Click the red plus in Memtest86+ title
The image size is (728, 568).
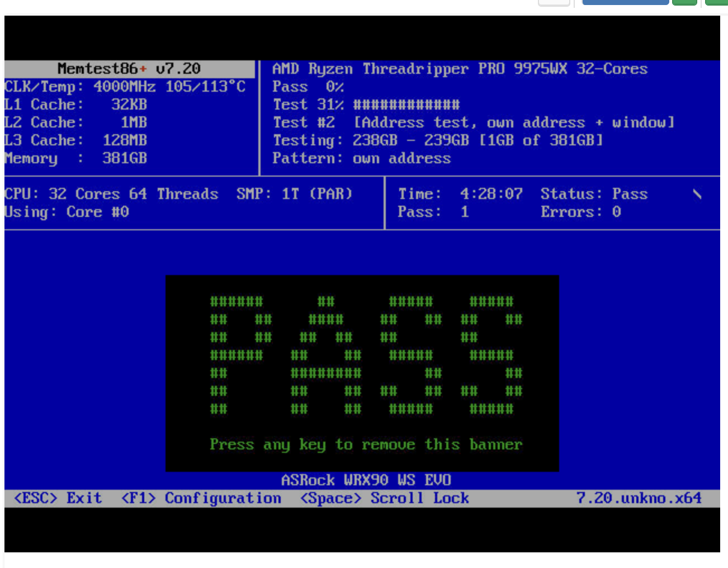(x=143, y=69)
